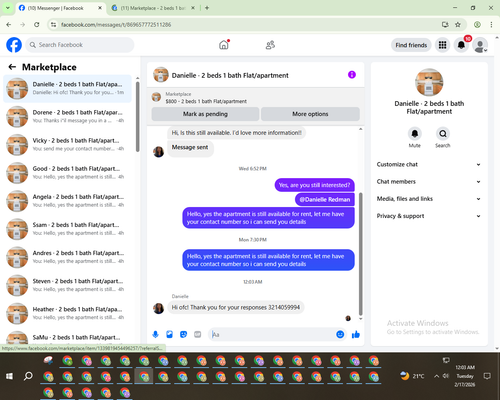
Task: Click the browser address bar URL
Action: click(x=116, y=25)
